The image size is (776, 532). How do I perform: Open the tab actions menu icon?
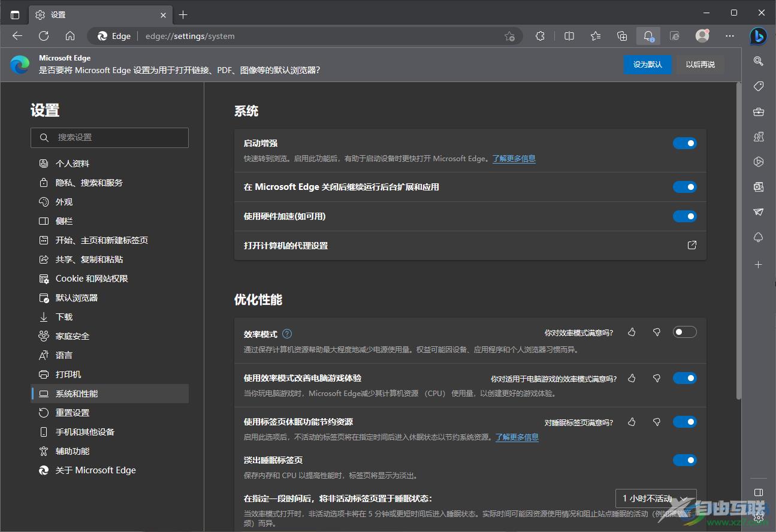tap(15, 14)
